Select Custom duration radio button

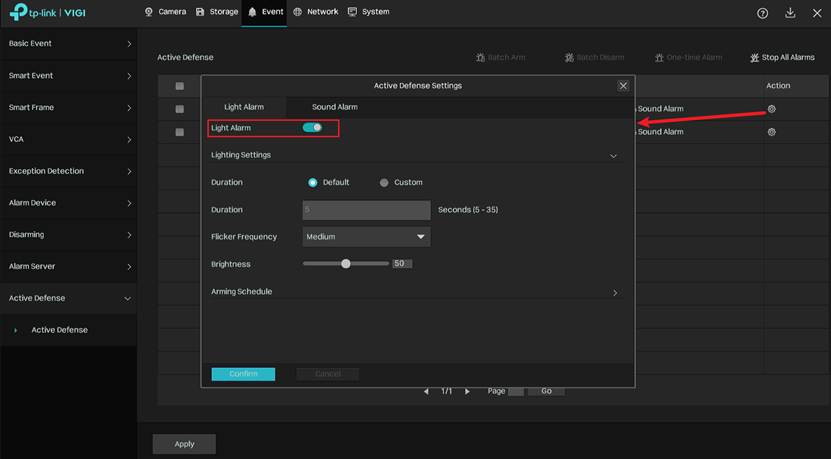[x=384, y=182]
